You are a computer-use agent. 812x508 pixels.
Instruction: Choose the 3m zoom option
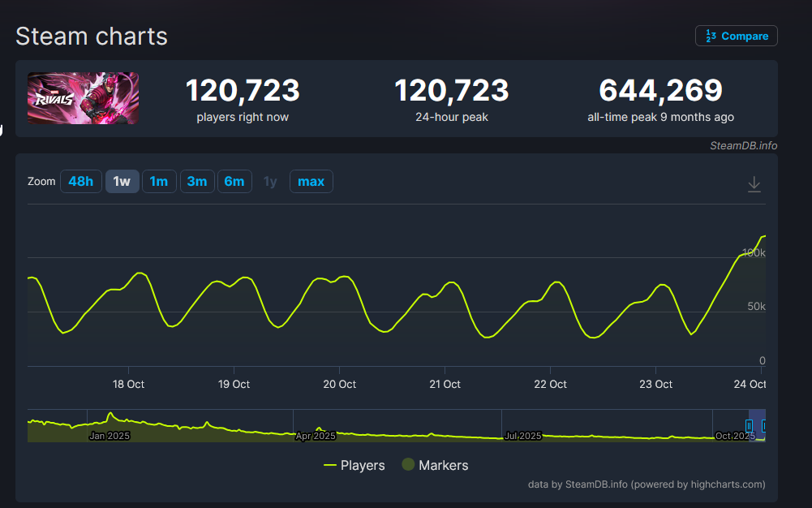coord(197,181)
